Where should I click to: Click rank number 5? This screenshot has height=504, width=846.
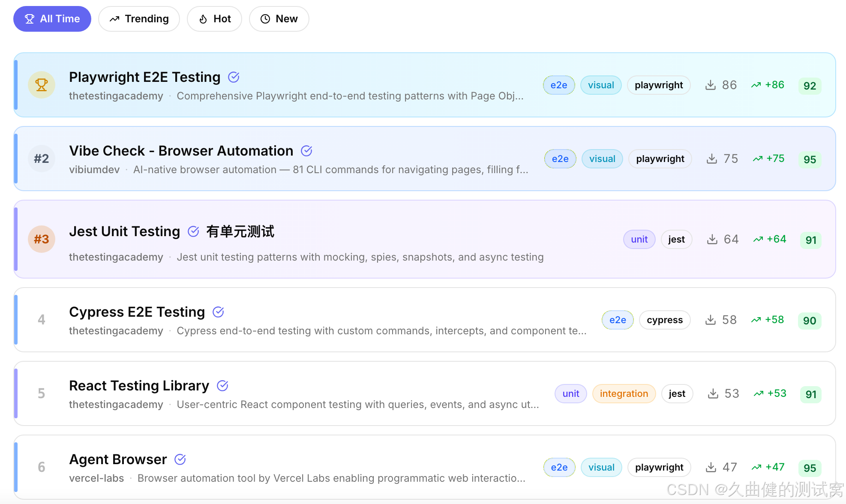pos(42,393)
